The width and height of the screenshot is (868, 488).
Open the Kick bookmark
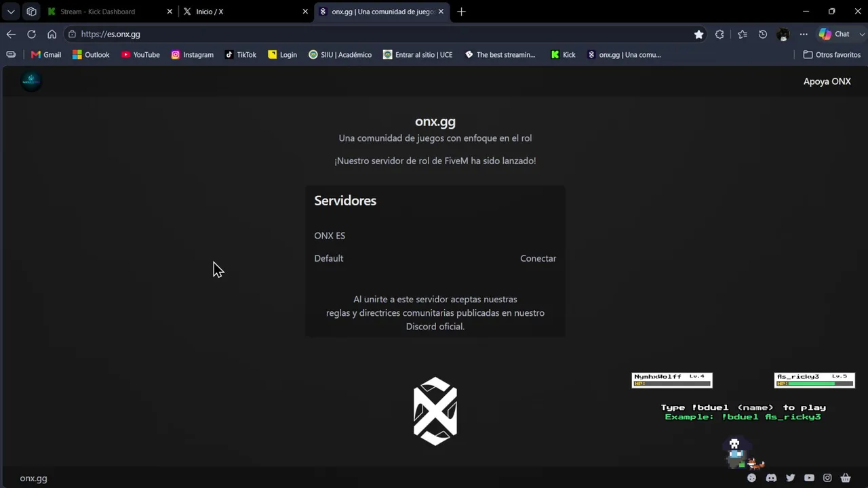(563, 55)
